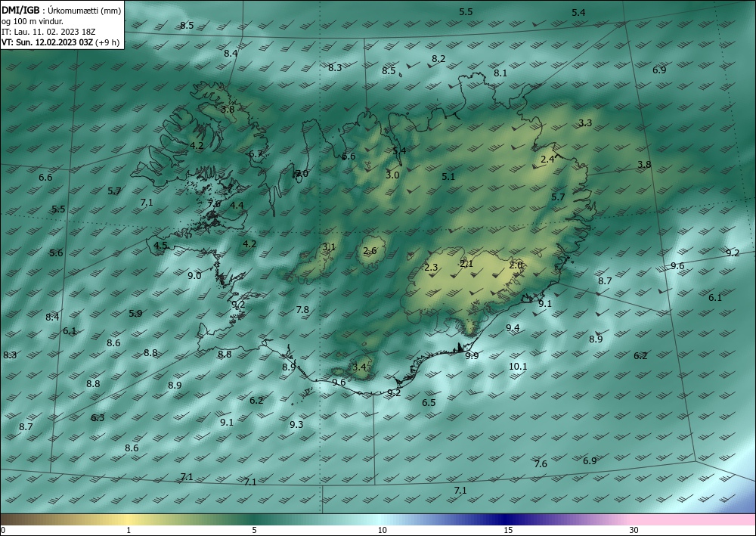Image resolution: width=756 pixels, height=536 pixels.
Task: Click the color scale label 0
Action: pyautogui.click(x=3, y=530)
